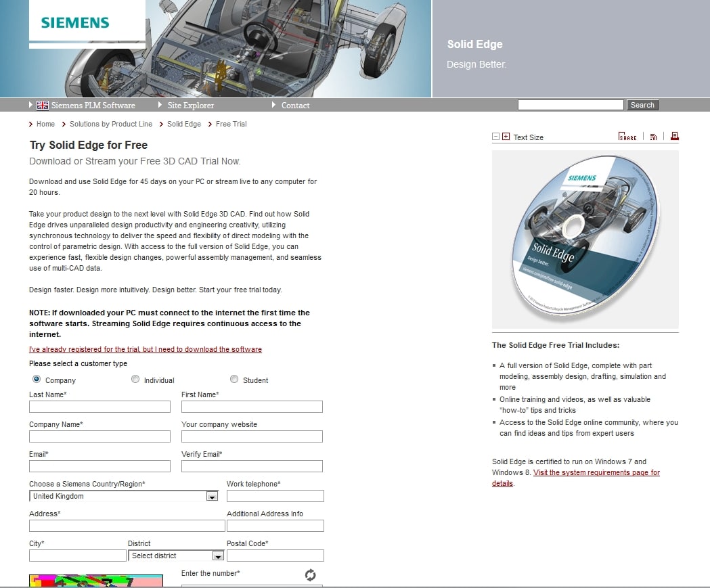Decrease text size with minus icon
This screenshot has width=710, height=588.
[496, 137]
